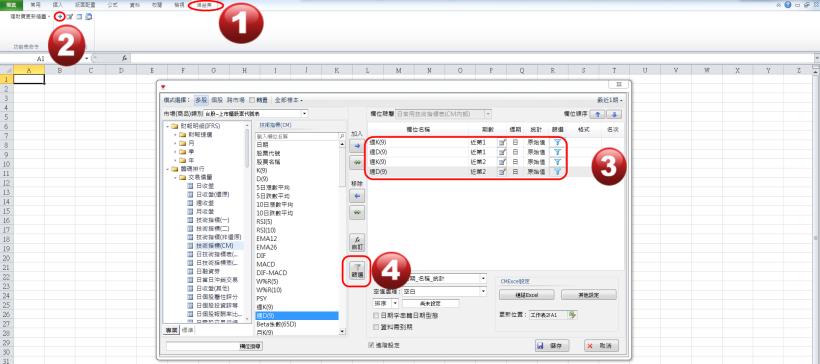The image size is (820, 364).
Task: Expand the 季 folder
Action: click(x=176, y=152)
